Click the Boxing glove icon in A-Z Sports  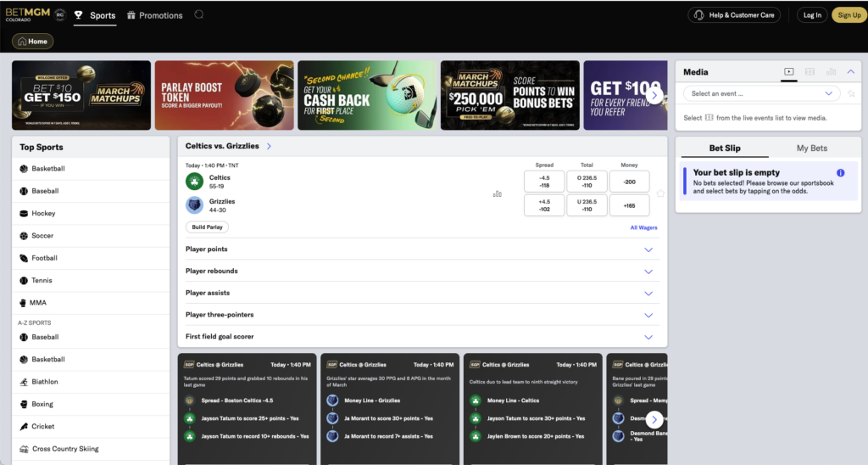24,404
